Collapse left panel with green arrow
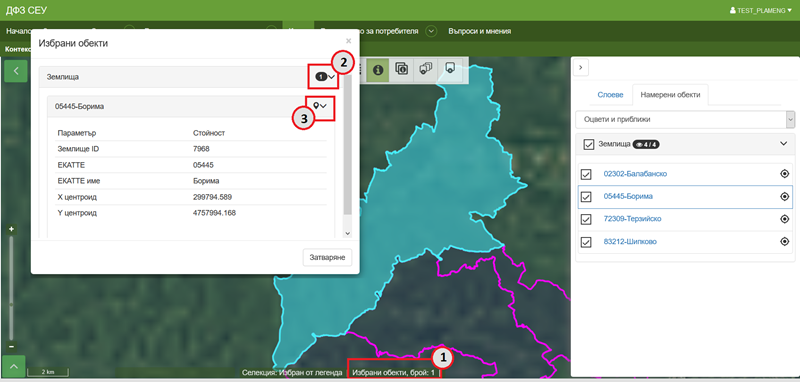The height and width of the screenshot is (382, 800). tap(16, 70)
